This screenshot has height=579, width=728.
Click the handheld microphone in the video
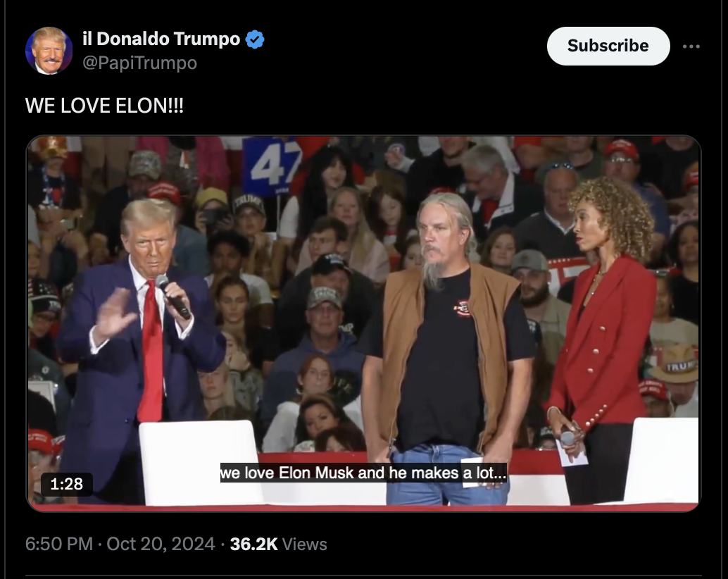172,297
